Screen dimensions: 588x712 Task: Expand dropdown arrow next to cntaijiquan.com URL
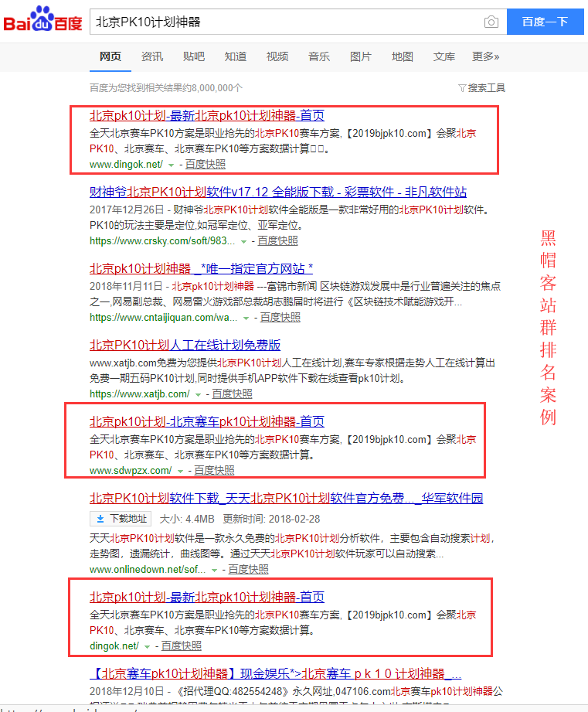(x=246, y=319)
